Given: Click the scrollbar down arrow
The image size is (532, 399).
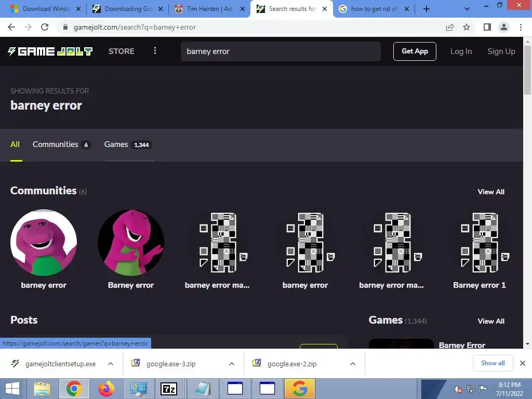Looking at the screenshot, I should tap(527, 344).
